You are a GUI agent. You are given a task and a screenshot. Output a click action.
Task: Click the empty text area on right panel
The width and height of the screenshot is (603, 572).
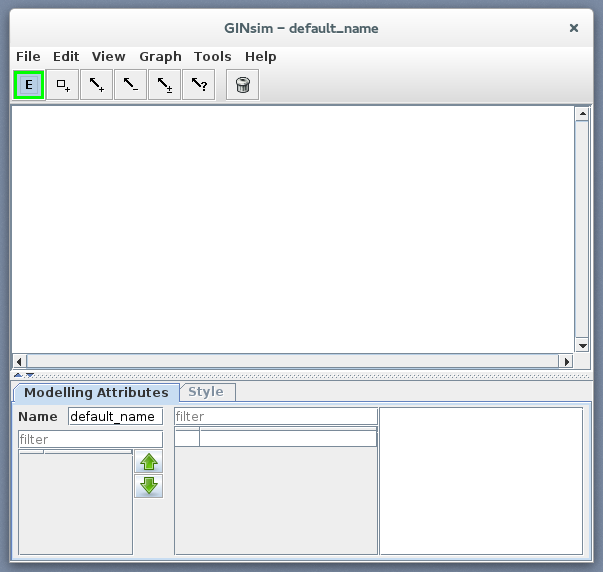[481, 481]
